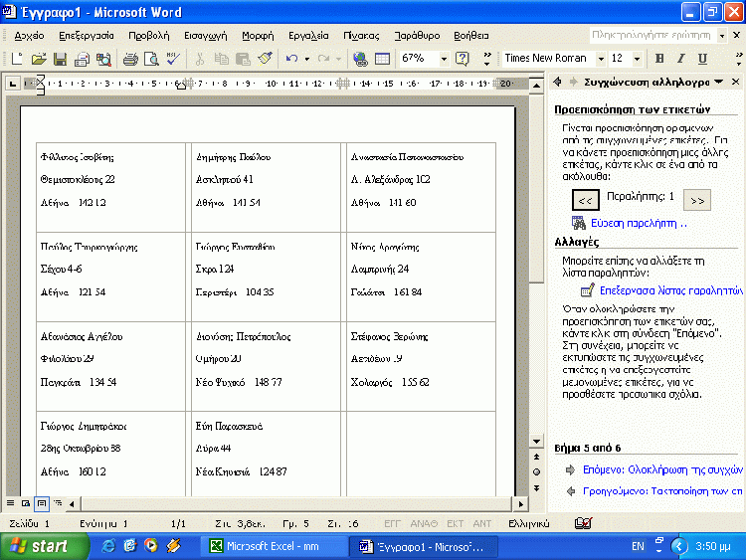Switch to Outline view button
The image size is (746, 560).
point(58,503)
